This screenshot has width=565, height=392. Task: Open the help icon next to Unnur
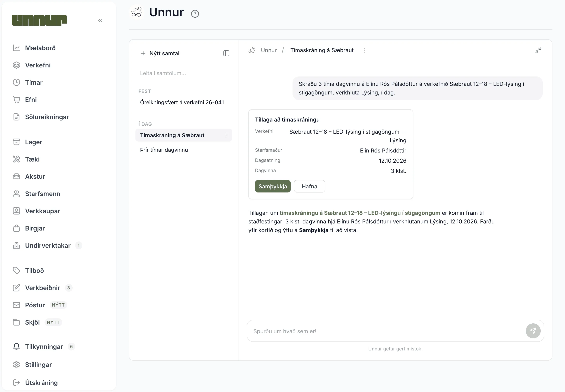point(195,14)
